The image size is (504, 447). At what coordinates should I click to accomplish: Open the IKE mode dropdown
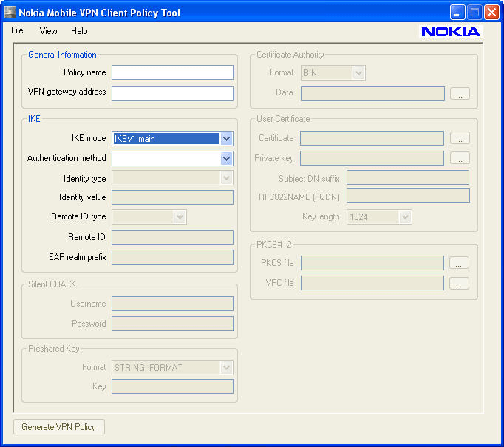(226, 139)
